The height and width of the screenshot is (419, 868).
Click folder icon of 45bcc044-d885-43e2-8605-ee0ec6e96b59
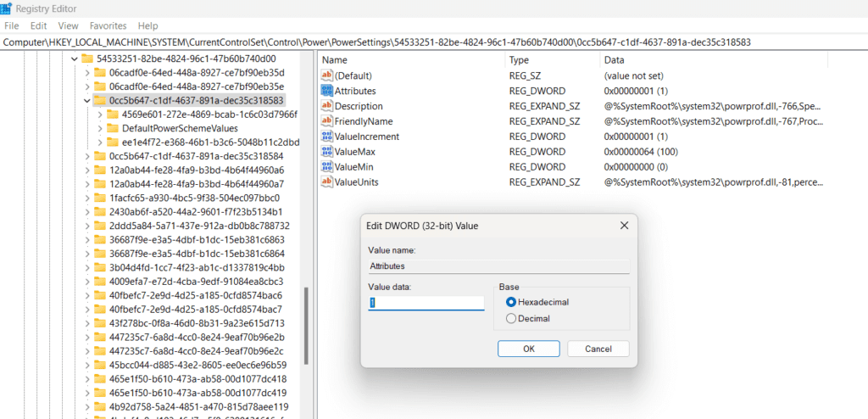(100, 366)
